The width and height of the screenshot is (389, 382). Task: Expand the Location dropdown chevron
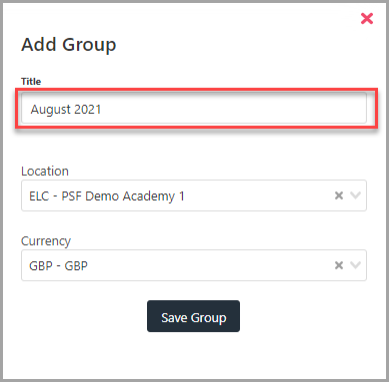(356, 195)
